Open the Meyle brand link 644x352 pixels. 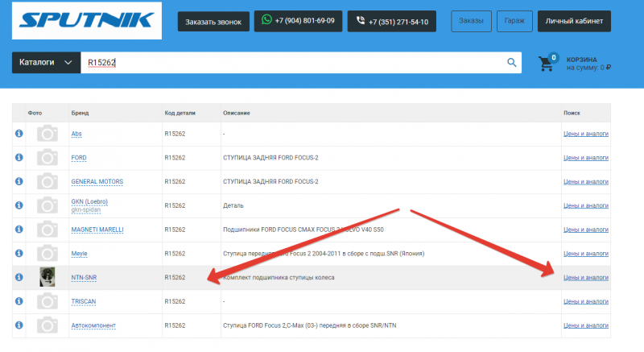click(79, 254)
